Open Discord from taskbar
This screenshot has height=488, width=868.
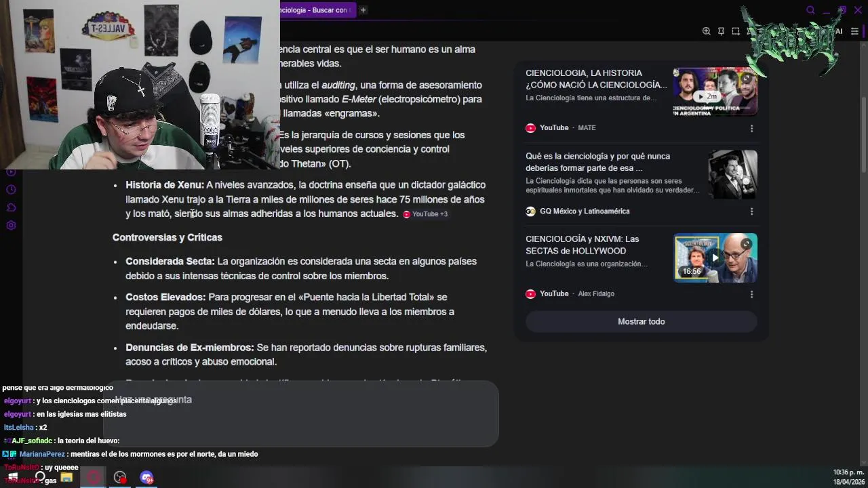(x=147, y=477)
